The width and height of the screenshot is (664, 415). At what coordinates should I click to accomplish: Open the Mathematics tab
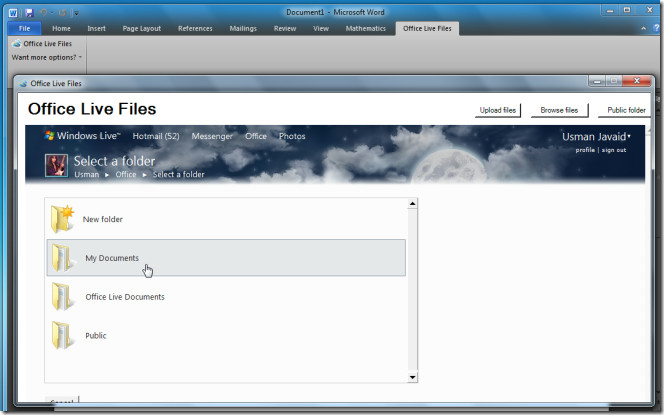tap(365, 28)
